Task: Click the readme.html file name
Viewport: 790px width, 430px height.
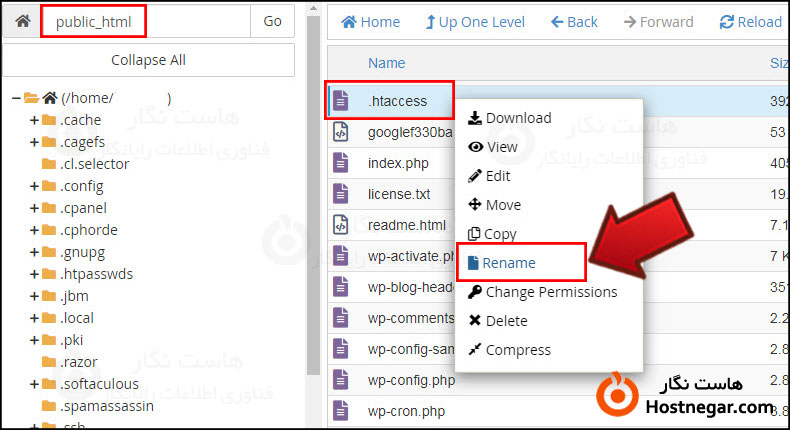Action: click(407, 225)
